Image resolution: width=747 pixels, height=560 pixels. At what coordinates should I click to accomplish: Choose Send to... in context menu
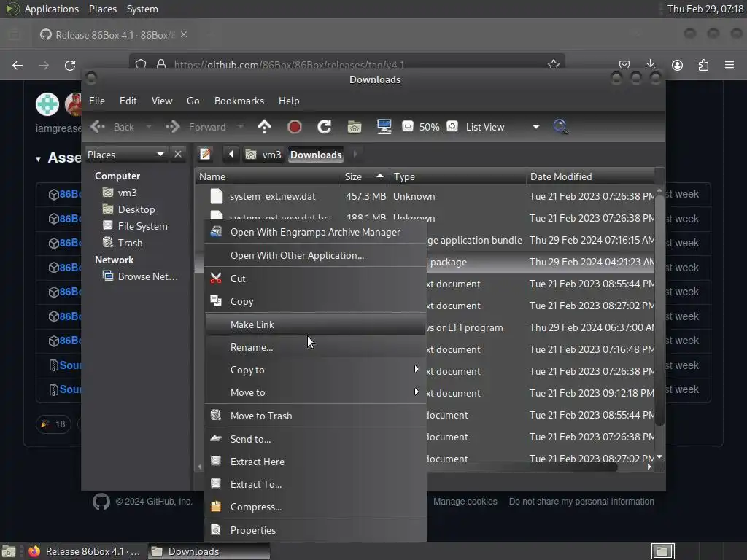coord(315,439)
